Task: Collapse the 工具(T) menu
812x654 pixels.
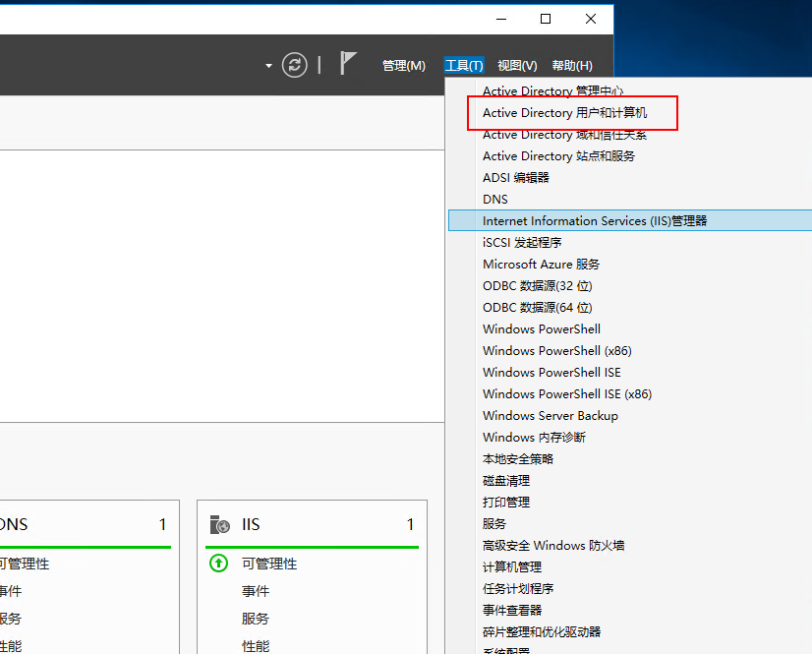Action: click(464, 66)
